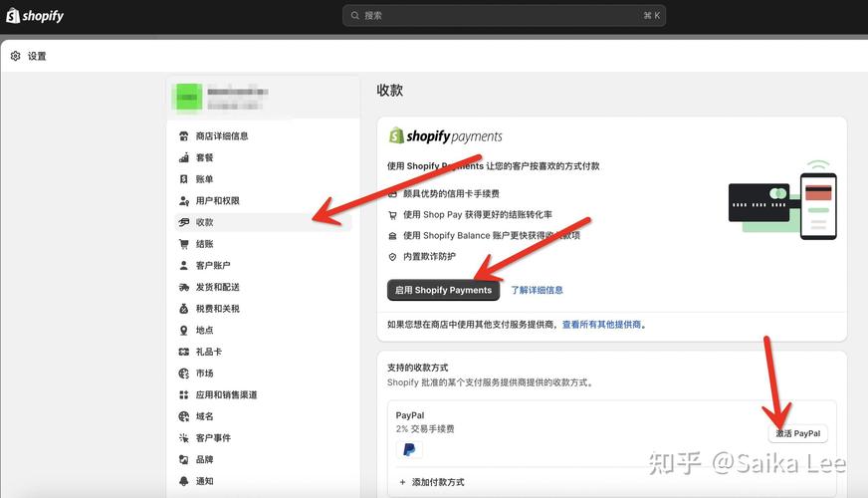The width and height of the screenshot is (868, 498).
Task: Click the Shop Pay cart icon
Action: [392, 215]
